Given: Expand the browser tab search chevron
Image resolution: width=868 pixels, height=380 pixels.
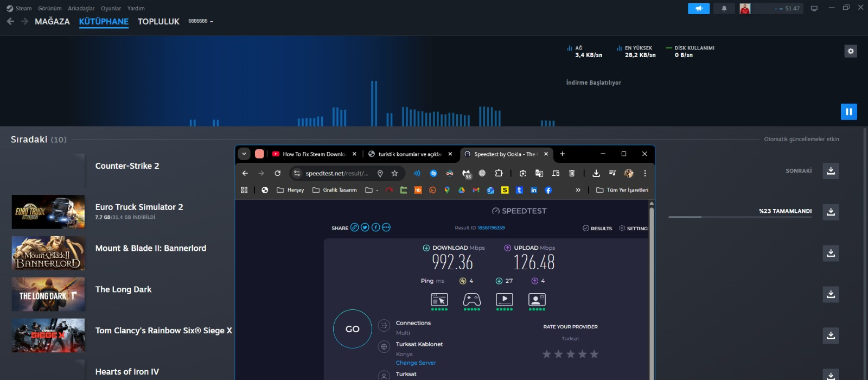Looking at the screenshot, I should tap(244, 154).
